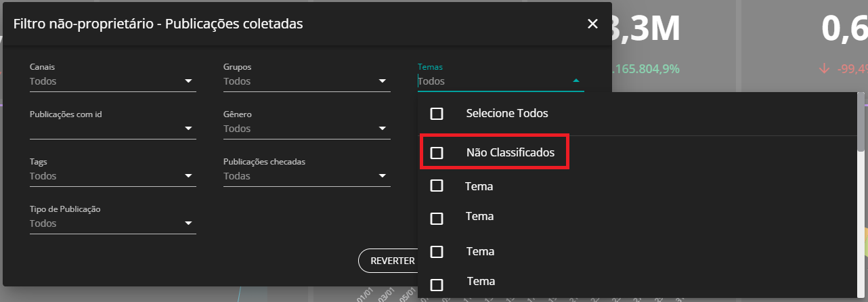Screen dimensions: 868x302
Task: Check the third Tema checkbox
Action: click(437, 252)
